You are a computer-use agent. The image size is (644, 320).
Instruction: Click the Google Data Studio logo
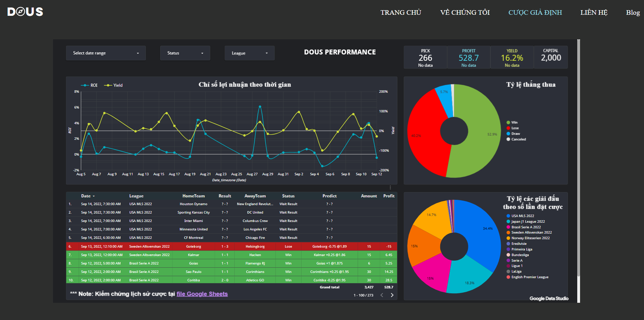[x=549, y=299]
